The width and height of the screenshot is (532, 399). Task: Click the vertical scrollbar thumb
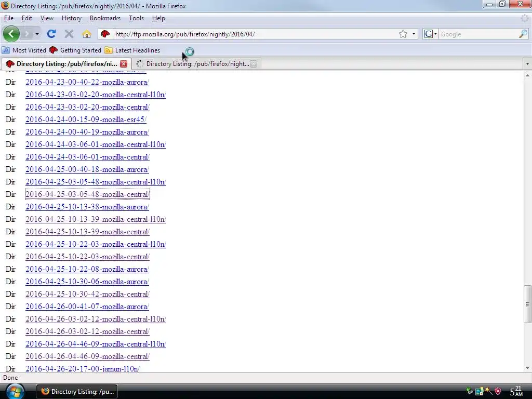tap(527, 304)
